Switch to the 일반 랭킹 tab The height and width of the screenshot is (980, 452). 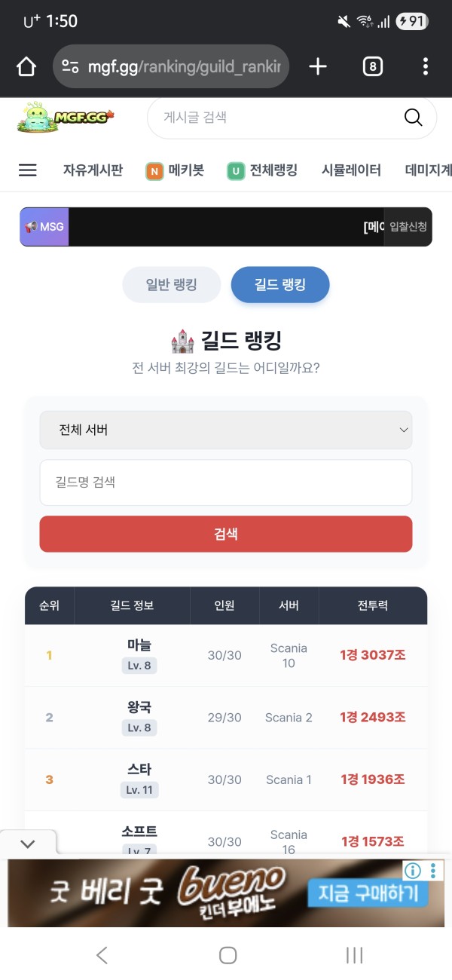(172, 285)
